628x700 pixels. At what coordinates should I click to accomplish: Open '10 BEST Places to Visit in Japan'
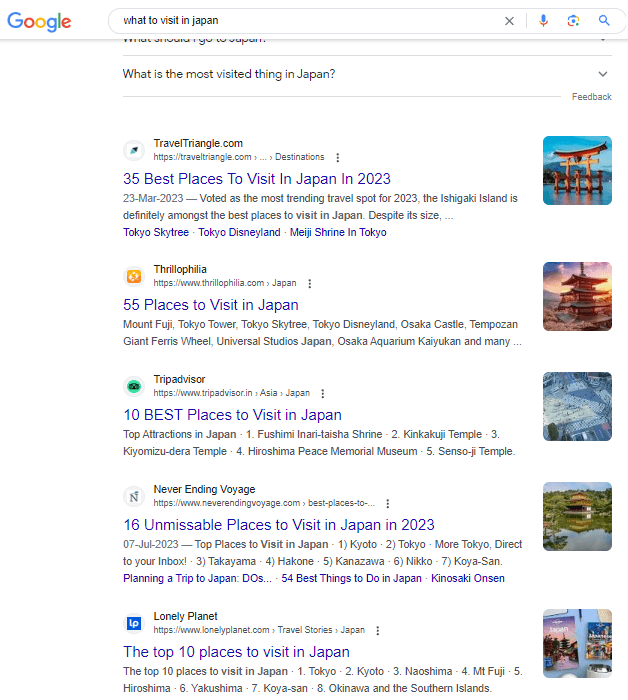[233, 415]
